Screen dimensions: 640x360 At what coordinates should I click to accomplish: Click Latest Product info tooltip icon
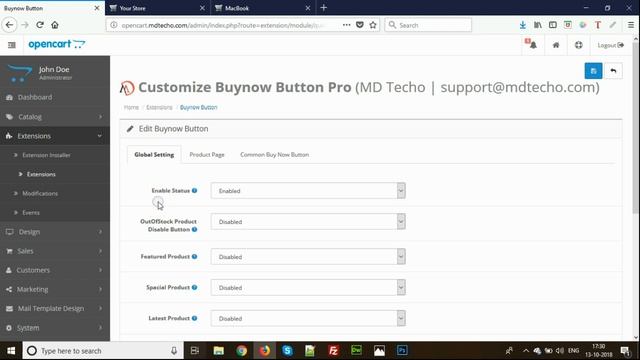point(195,318)
